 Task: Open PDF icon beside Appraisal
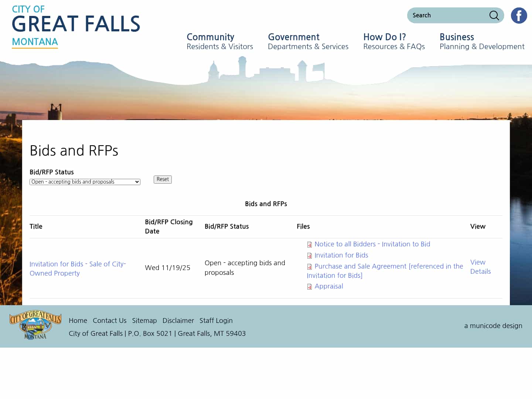click(309, 286)
